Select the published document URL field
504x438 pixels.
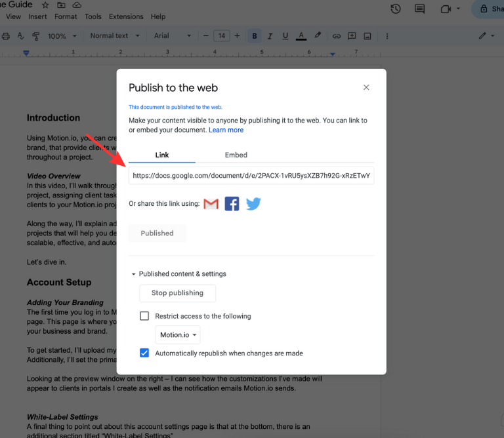click(x=251, y=176)
